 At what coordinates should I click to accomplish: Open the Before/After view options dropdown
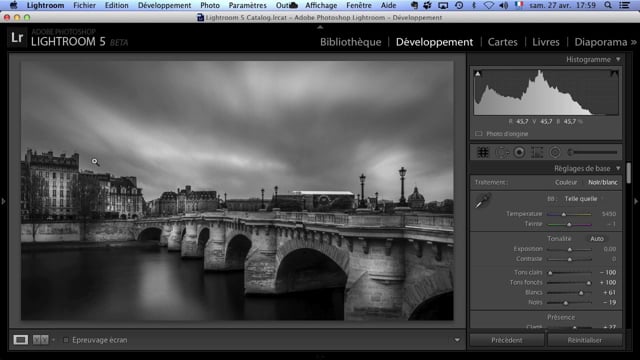tap(53, 340)
